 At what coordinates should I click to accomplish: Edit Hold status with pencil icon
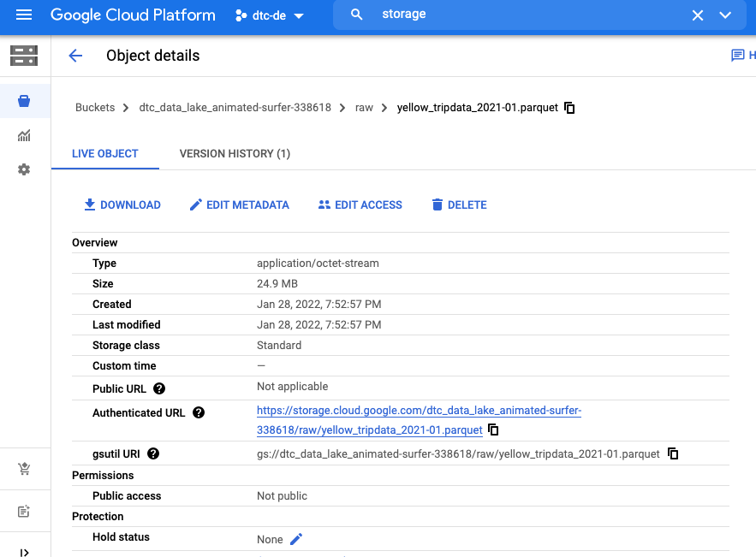click(296, 539)
